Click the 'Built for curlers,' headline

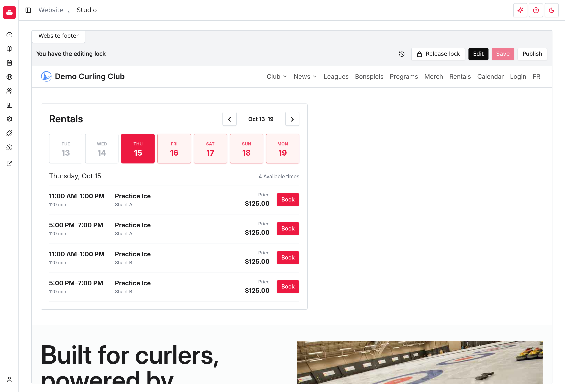pos(129,355)
